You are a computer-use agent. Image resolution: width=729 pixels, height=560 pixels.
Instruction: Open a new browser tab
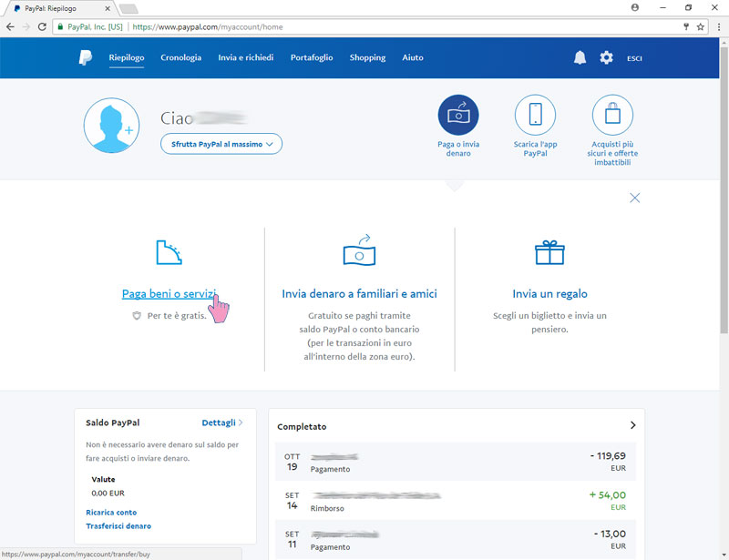click(128, 8)
